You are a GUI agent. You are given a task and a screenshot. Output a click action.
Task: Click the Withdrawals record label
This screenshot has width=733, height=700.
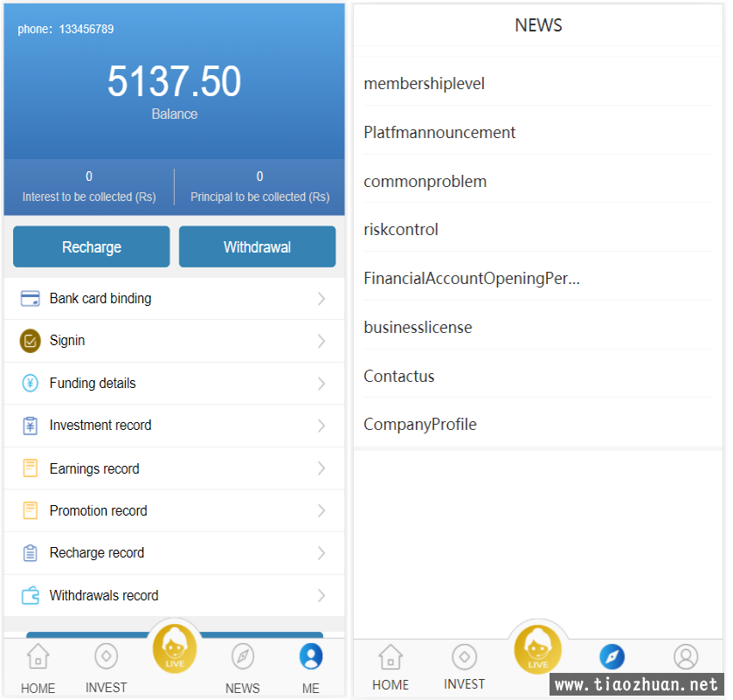[x=104, y=595]
